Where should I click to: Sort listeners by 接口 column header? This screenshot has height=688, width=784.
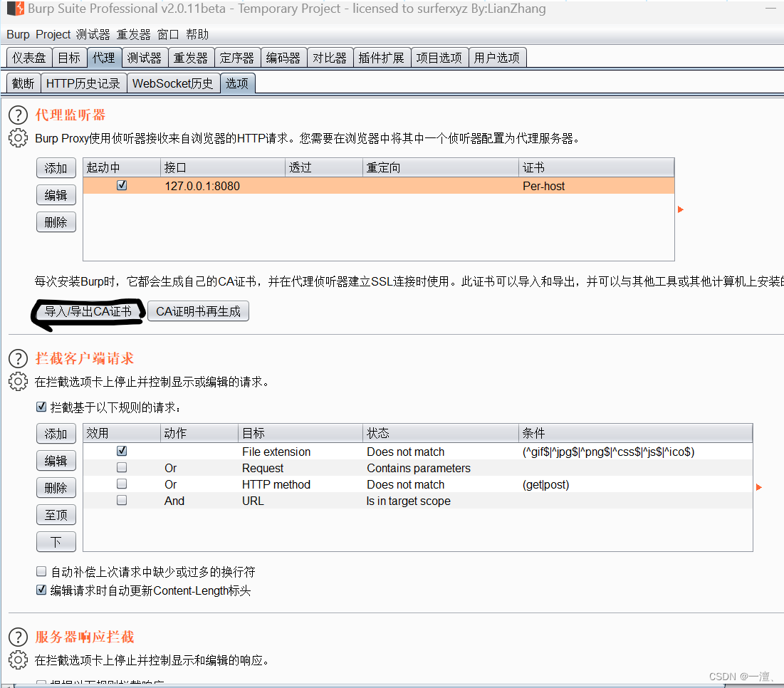click(223, 167)
